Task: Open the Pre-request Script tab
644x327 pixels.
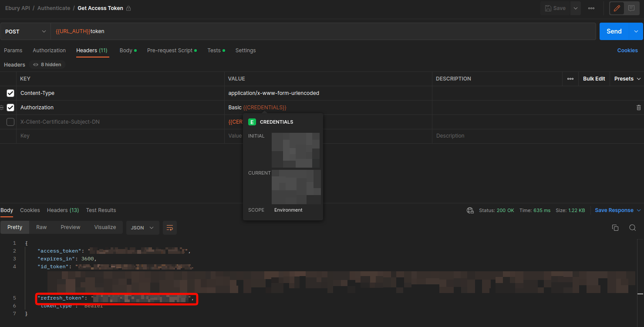Action: pyautogui.click(x=172, y=51)
